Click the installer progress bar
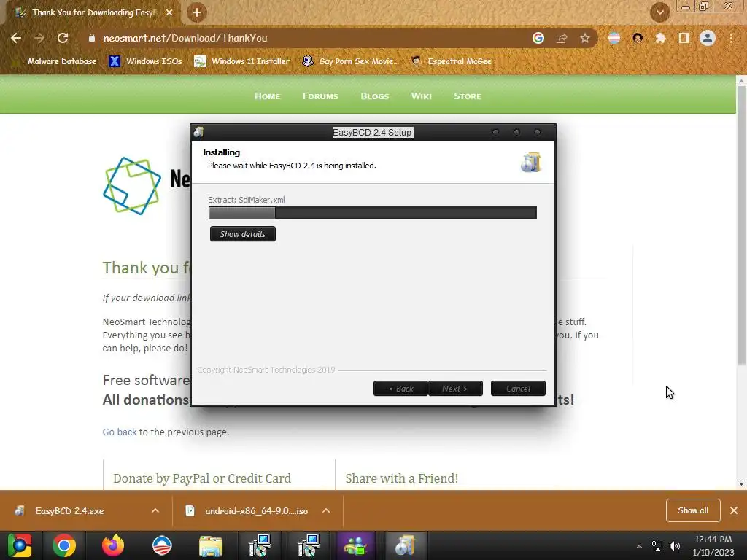 (373, 213)
